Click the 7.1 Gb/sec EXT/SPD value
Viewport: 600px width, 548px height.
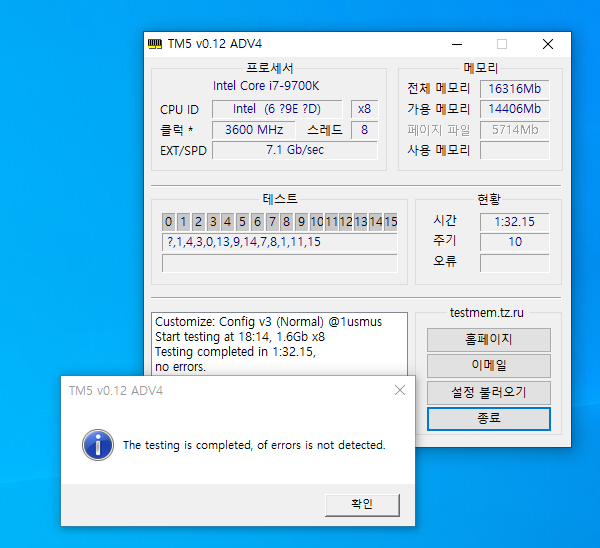(295, 150)
